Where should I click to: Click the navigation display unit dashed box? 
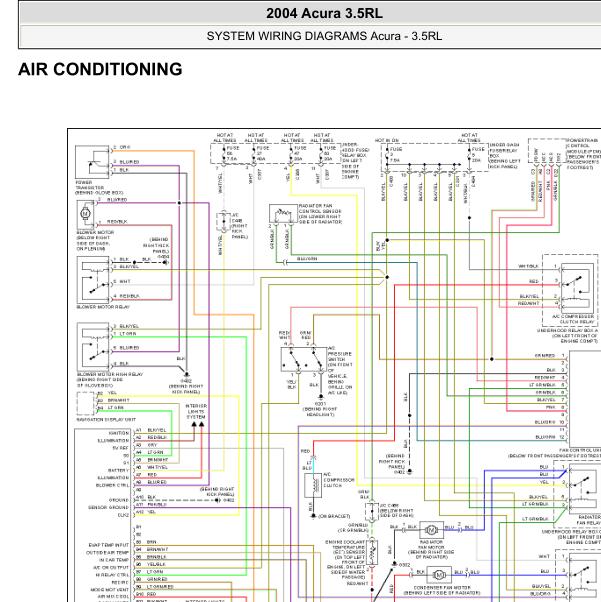click(x=85, y=404)
